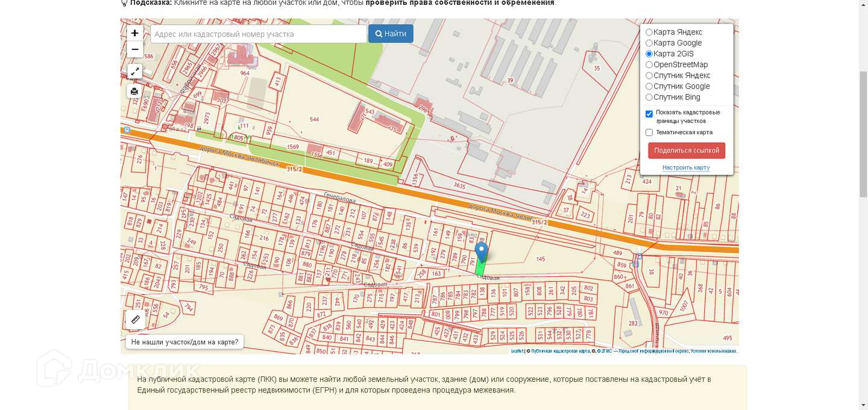Select Карта Яндекс base layer
Image resolution: width=868 pixels, height=410 pixels.
pos(649,32)
